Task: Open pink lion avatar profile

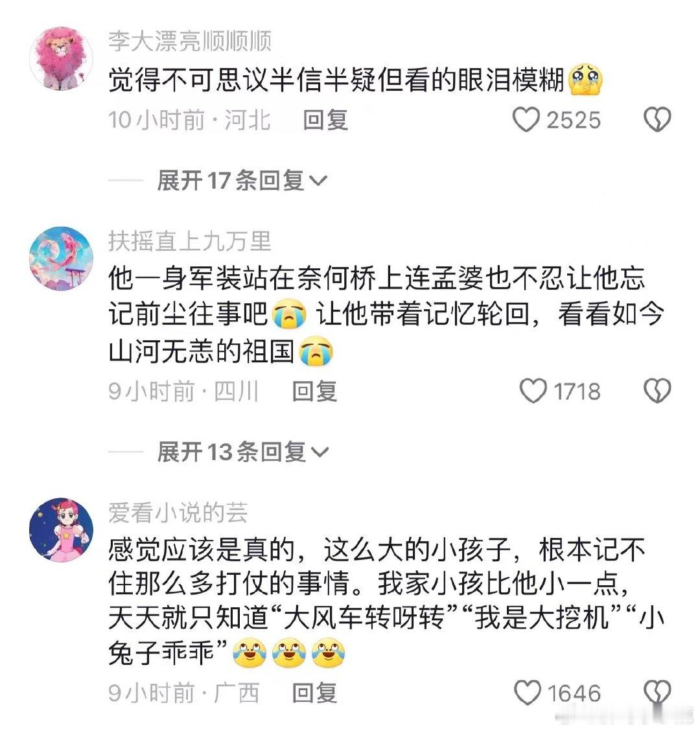Action: coord(61,58)
